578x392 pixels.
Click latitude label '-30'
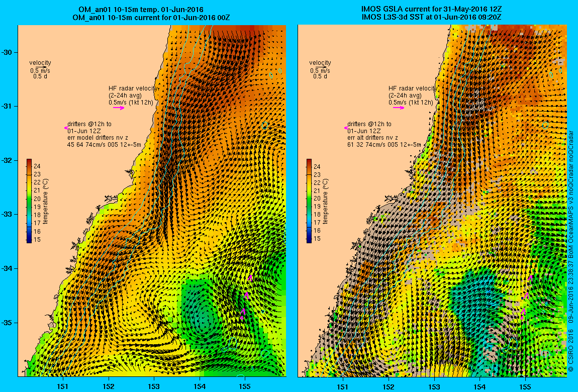click(x=7, y=52)
